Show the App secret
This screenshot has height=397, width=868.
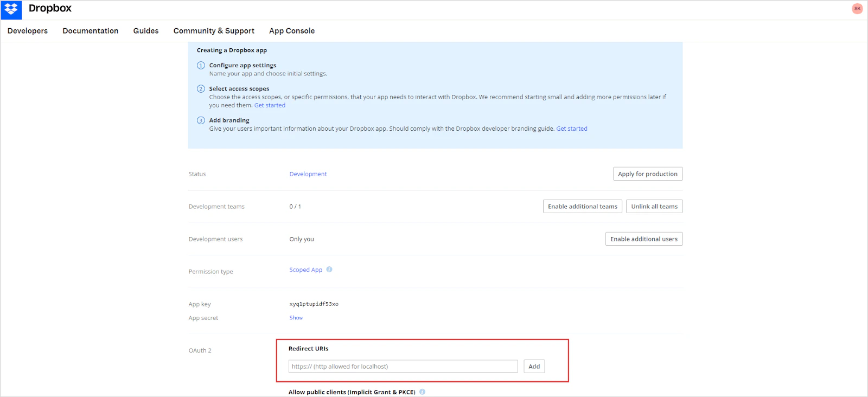click(x=296, y=318)
